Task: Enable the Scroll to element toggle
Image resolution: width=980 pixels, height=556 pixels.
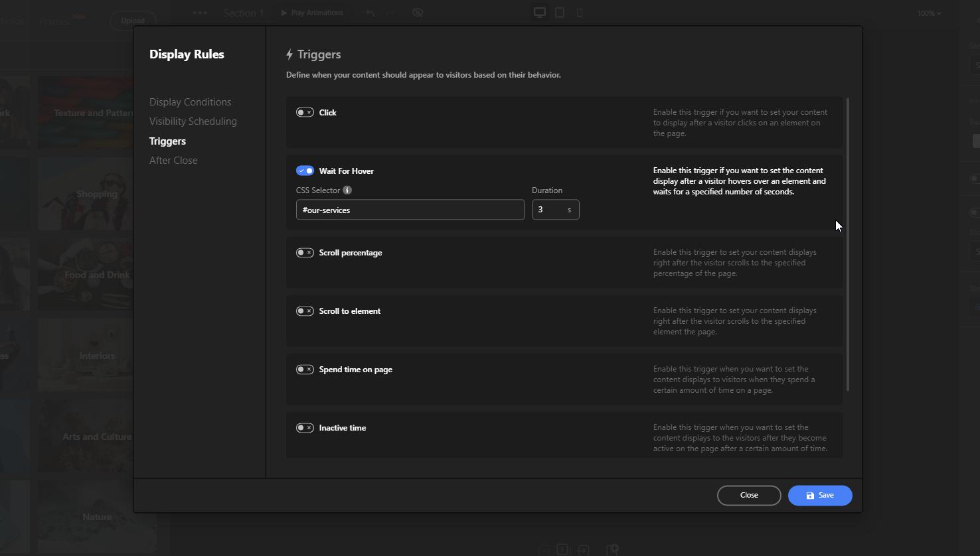Action: coord(305,311)
